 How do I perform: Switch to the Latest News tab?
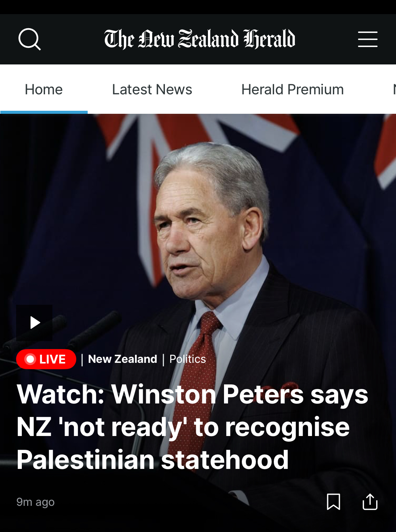click(152, 90)
